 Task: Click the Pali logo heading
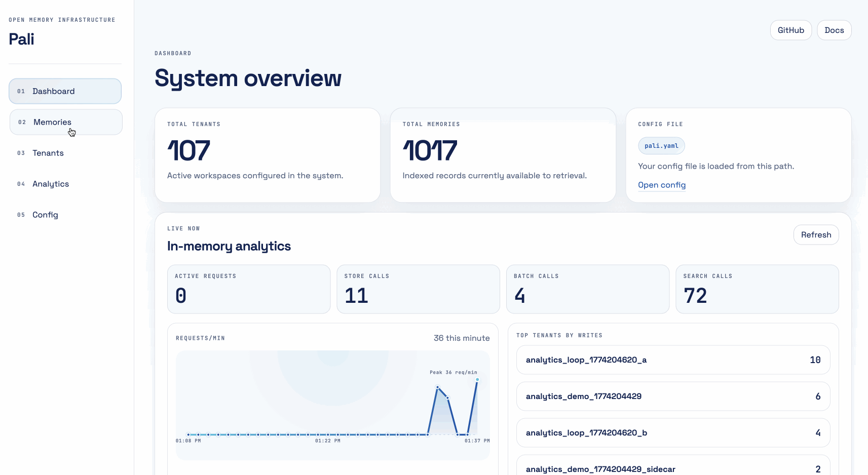tap(22, 39)
